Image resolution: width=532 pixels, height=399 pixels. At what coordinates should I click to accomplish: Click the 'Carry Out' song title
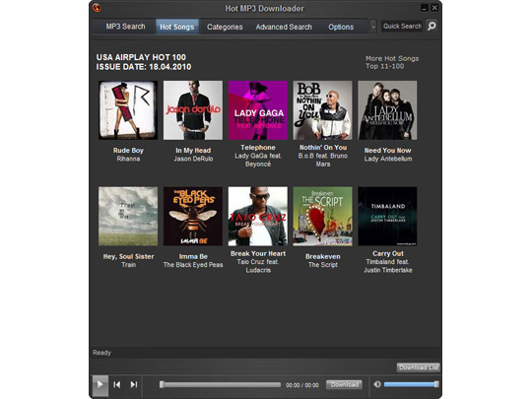388,253
